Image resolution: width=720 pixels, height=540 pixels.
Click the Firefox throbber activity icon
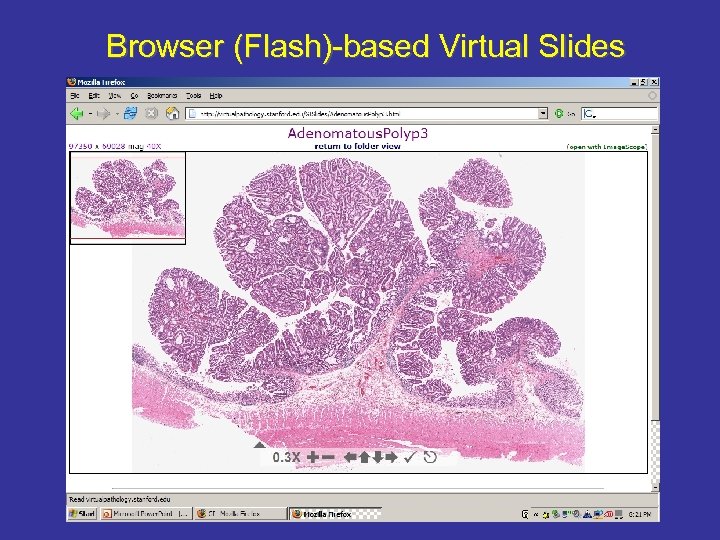pos(652,96)
